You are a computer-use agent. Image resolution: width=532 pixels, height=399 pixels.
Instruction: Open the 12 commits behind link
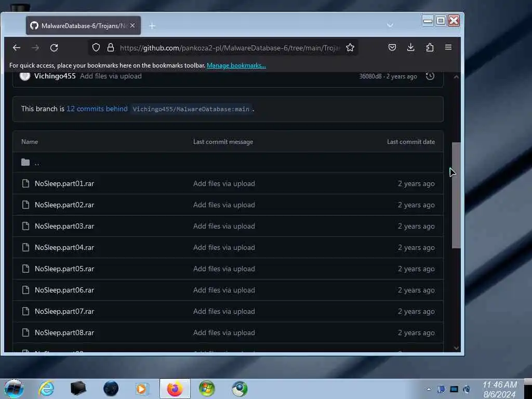tap(97, 109)
